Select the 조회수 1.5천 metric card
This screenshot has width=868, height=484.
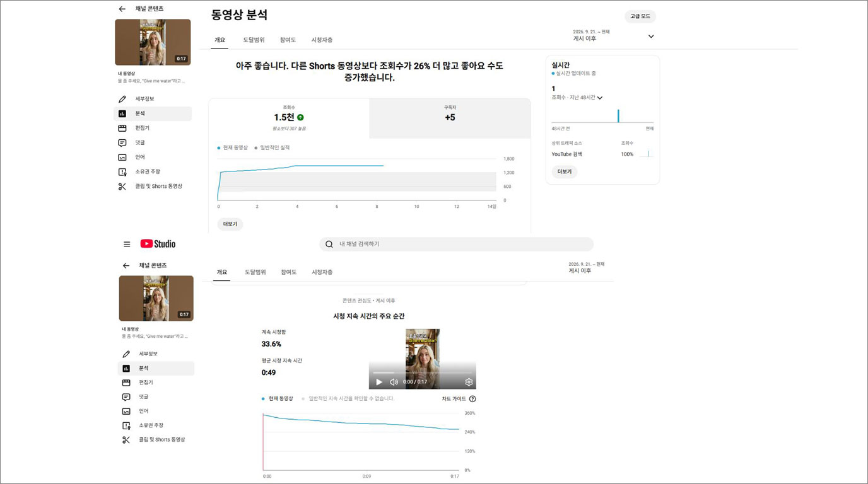[x=289, y=118]
